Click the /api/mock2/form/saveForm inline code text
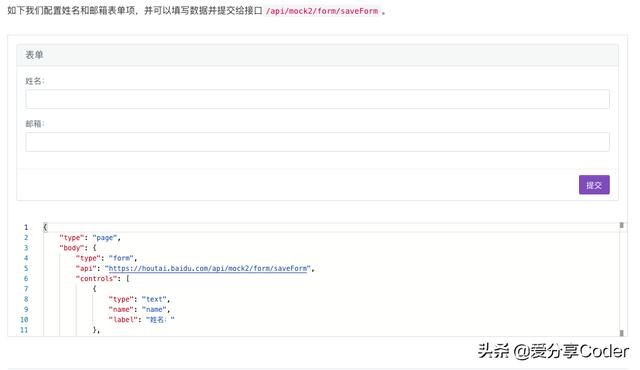This screenshot has width=640, height=370. (x=322, y=11)
